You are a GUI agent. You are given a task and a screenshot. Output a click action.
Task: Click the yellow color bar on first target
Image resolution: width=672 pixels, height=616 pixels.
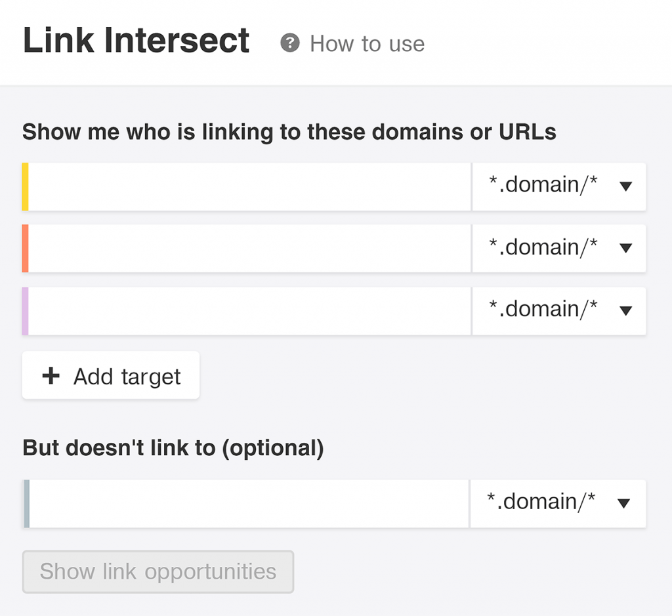[25, 187]
